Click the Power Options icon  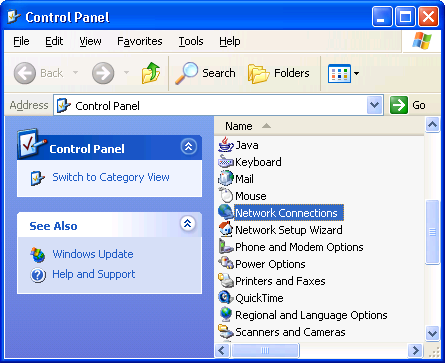click(226, 264)
